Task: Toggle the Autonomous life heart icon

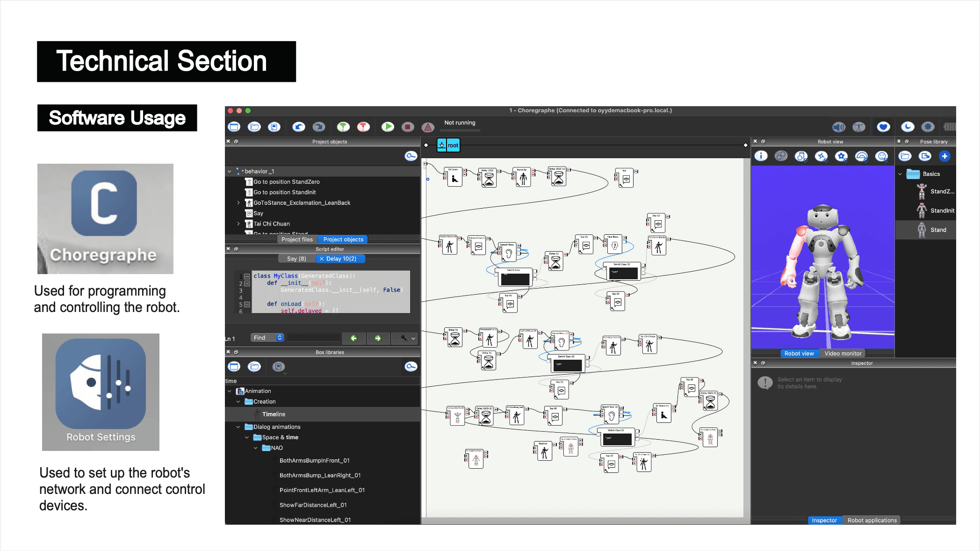Action: tap(883, 127)
